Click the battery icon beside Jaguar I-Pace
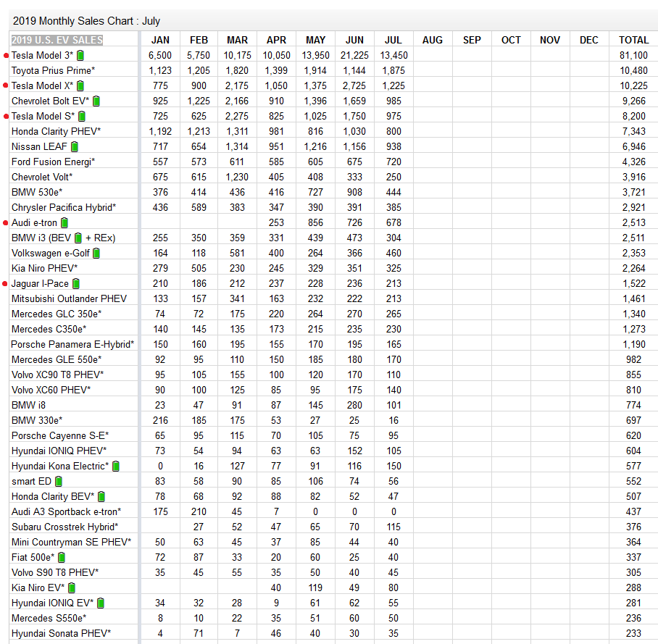 [76, 284]
